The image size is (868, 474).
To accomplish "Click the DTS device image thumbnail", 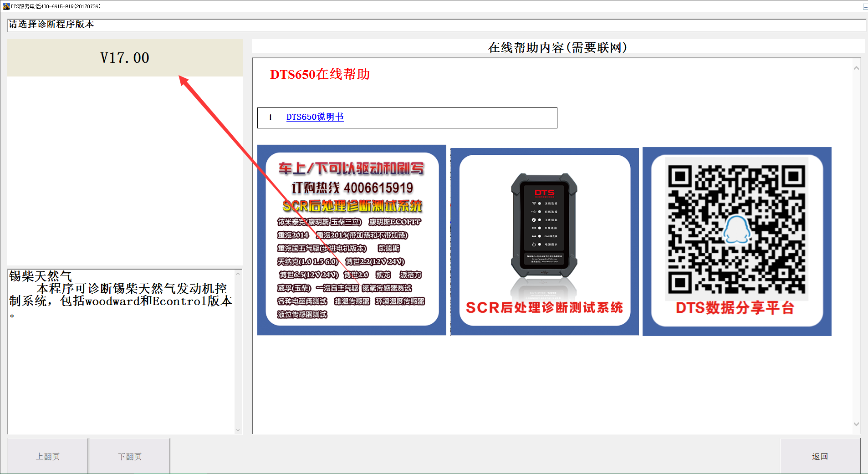I will click(545, 241).
